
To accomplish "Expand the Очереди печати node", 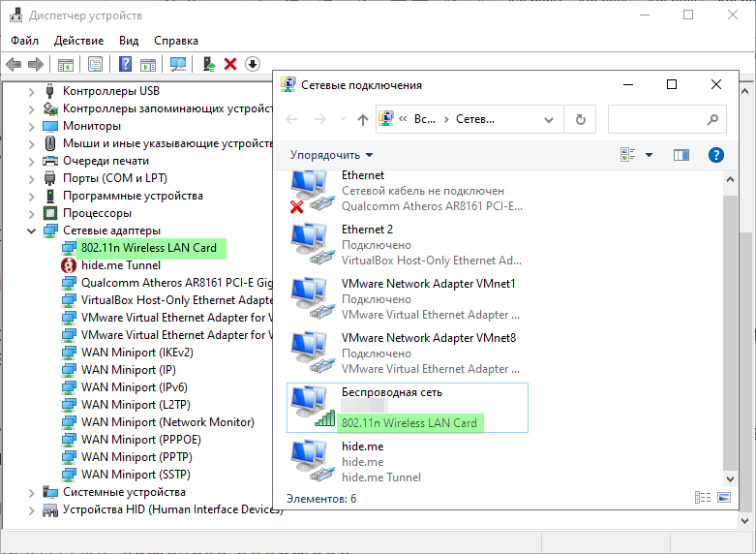I will [x=31, y=161].
